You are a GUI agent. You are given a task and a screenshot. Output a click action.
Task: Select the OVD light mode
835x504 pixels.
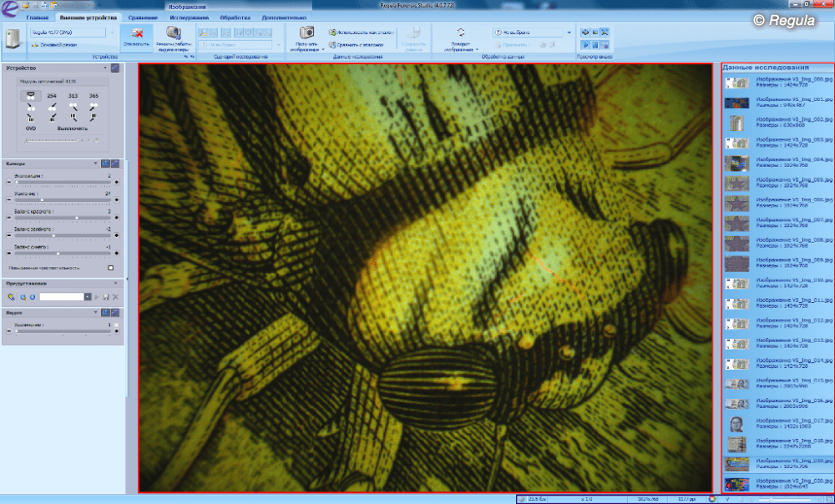31,129
